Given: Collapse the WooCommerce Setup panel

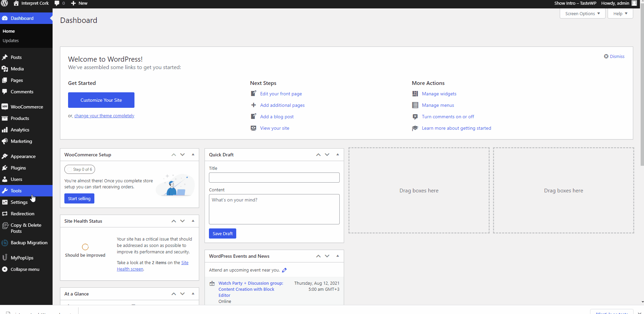Looking at the screenshot, I should click(192, 154).
